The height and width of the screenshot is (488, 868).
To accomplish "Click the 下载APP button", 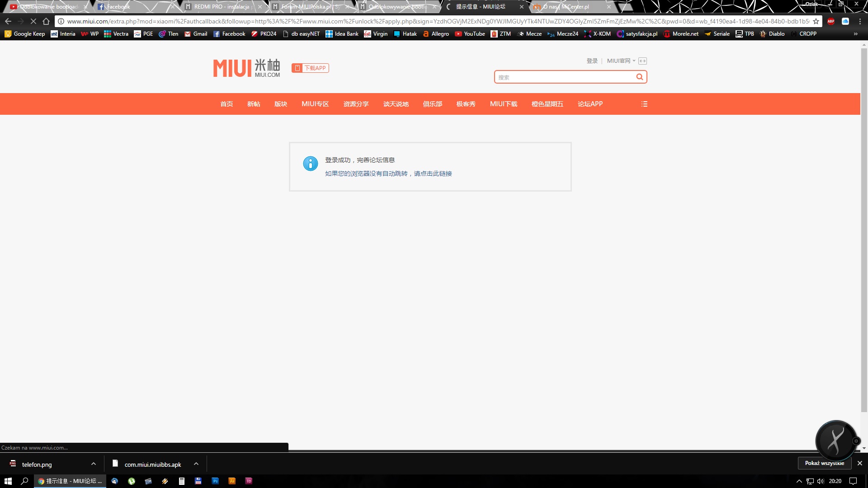I will 310,68.
